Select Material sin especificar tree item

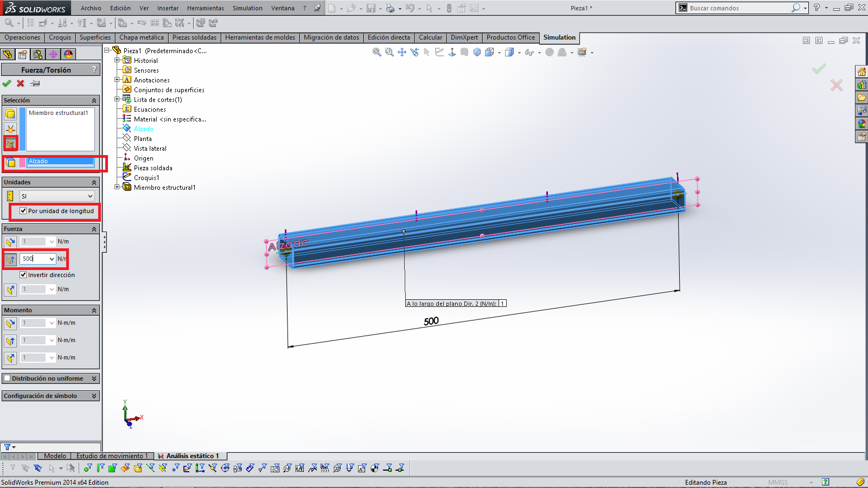pos(170,119)
